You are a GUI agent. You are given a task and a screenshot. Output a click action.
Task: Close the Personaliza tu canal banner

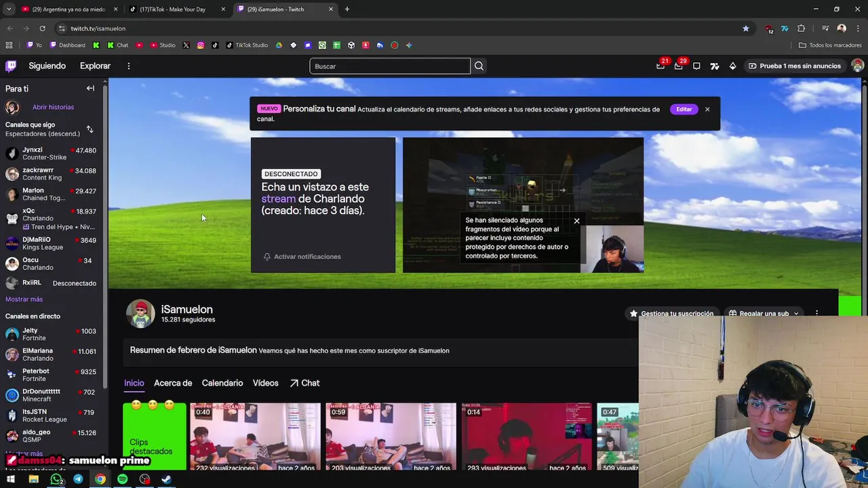pyautogui.click(x=707, y=109)
